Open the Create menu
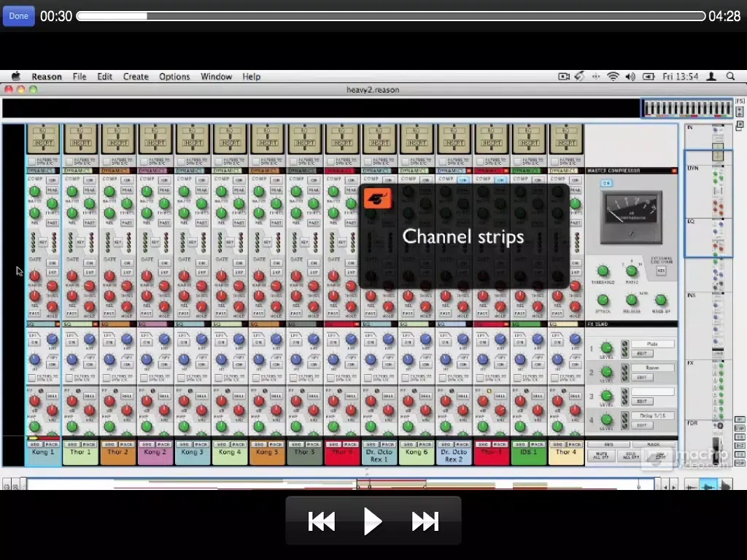The width and height of the screenshot is (747, 560). coord(136,77)
